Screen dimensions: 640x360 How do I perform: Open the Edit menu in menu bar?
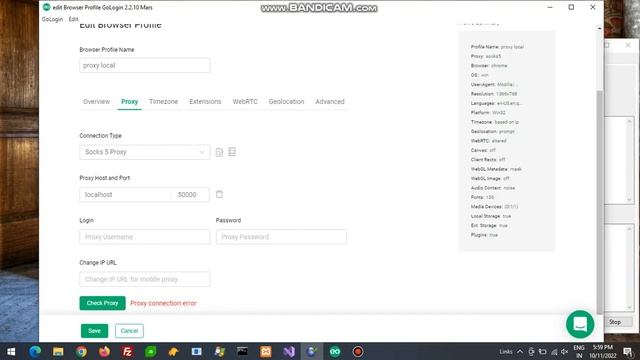(x=73, y=19)
